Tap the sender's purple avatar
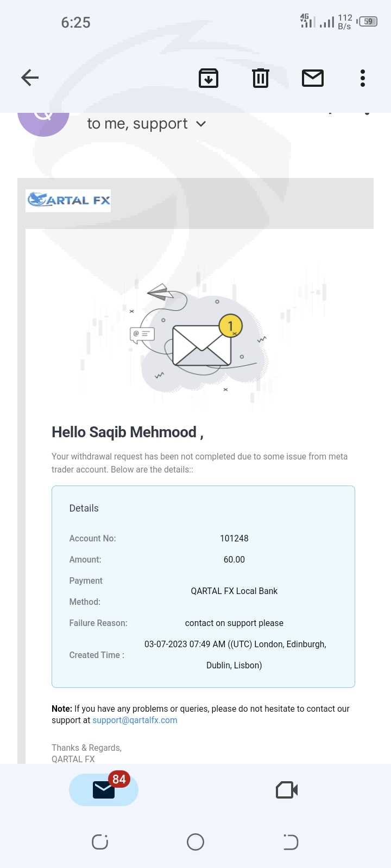Image resolution: width=391 pixels, height=868 pixels. click(x=43, y=122)
